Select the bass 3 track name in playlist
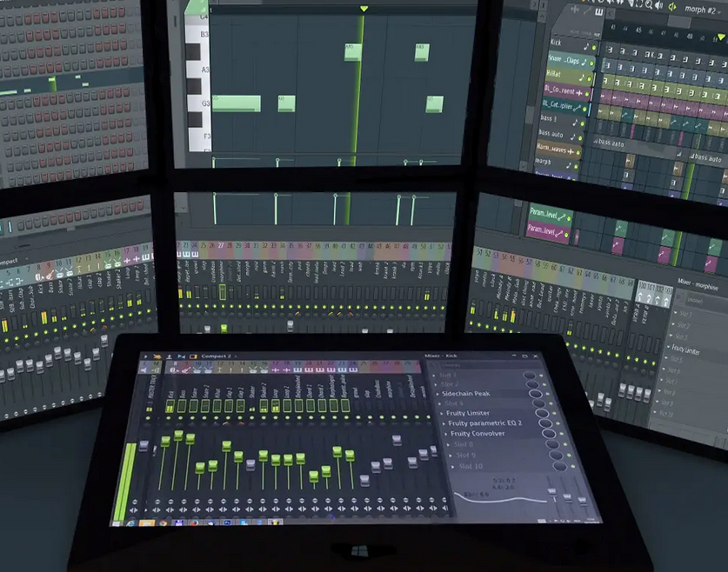 548,118
